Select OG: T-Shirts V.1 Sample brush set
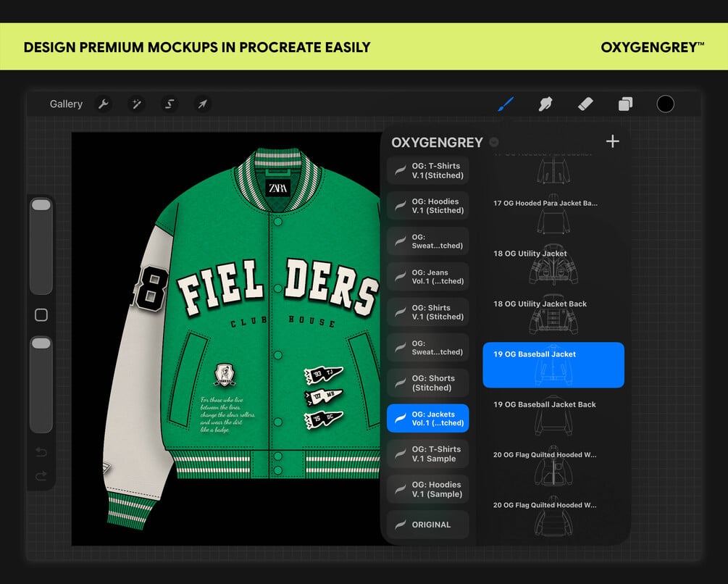Viewport: 728px width, 584px height. pos(427,454)
